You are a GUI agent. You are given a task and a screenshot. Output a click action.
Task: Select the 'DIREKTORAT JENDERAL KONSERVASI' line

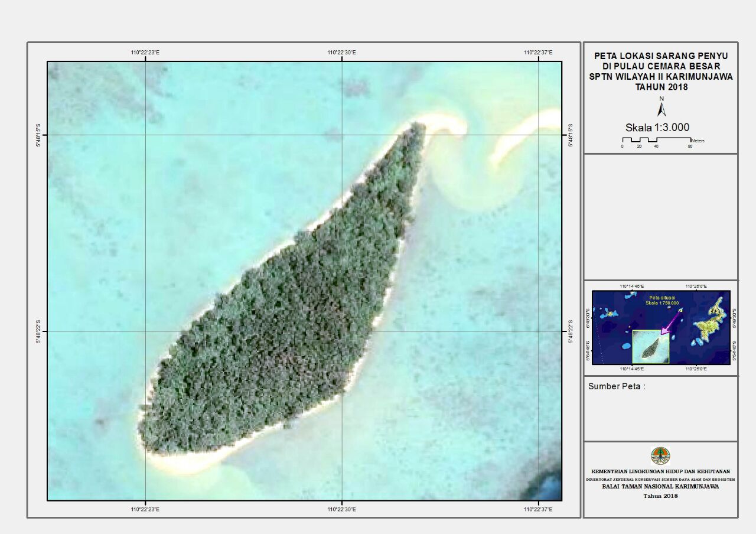[x=660, y=480]
